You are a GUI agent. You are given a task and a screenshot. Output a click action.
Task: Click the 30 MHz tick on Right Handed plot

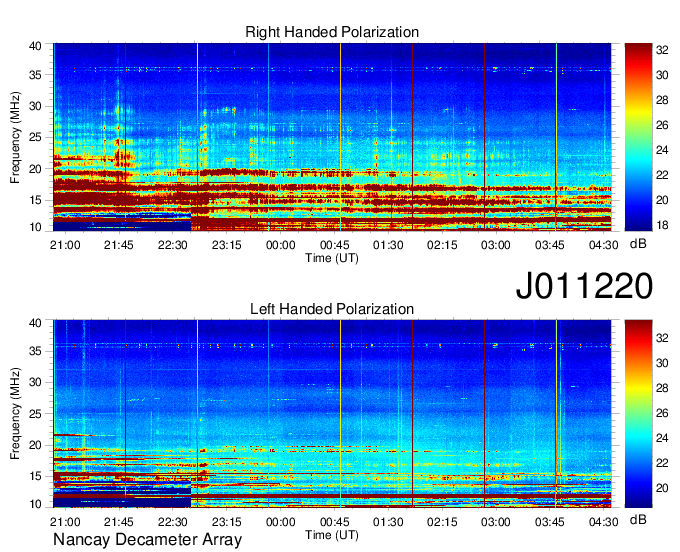(35, 106)
